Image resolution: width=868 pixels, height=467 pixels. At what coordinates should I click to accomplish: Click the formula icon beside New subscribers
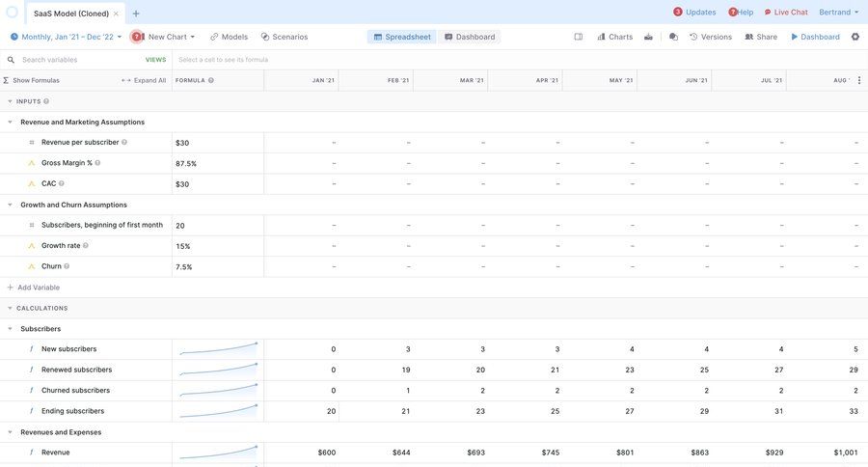click(x=32, y=349)
